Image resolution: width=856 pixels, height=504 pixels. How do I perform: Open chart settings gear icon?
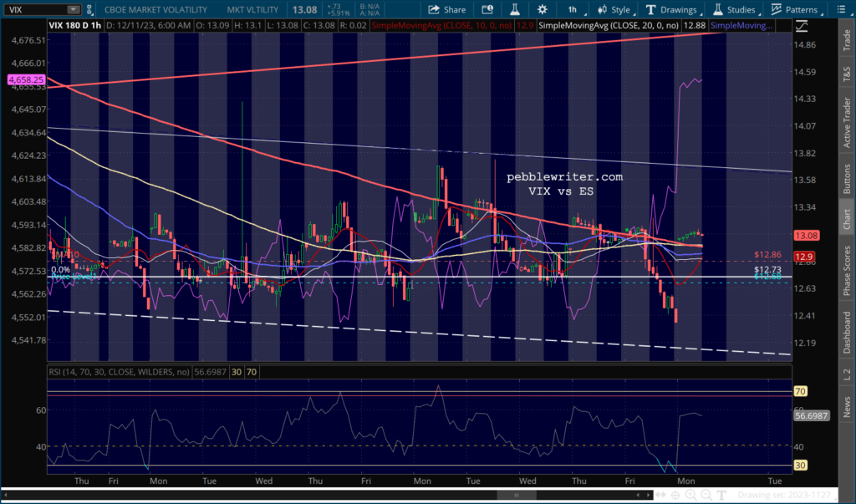click(x=543, y=9)
